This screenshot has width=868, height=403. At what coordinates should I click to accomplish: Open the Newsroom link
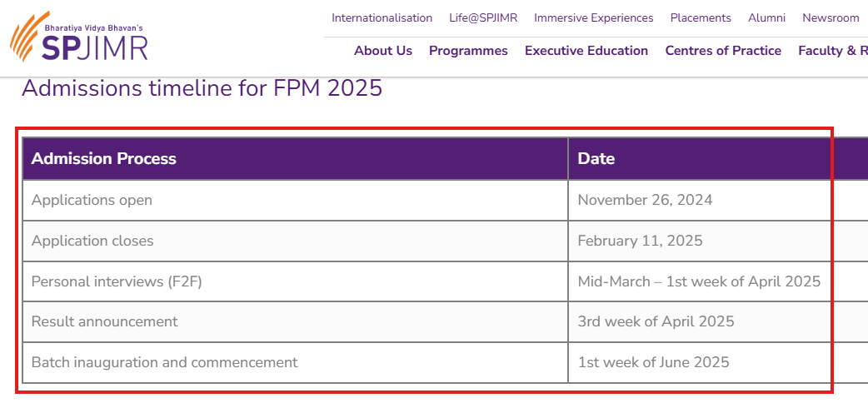pyautogui.click(x=831, y=17)
